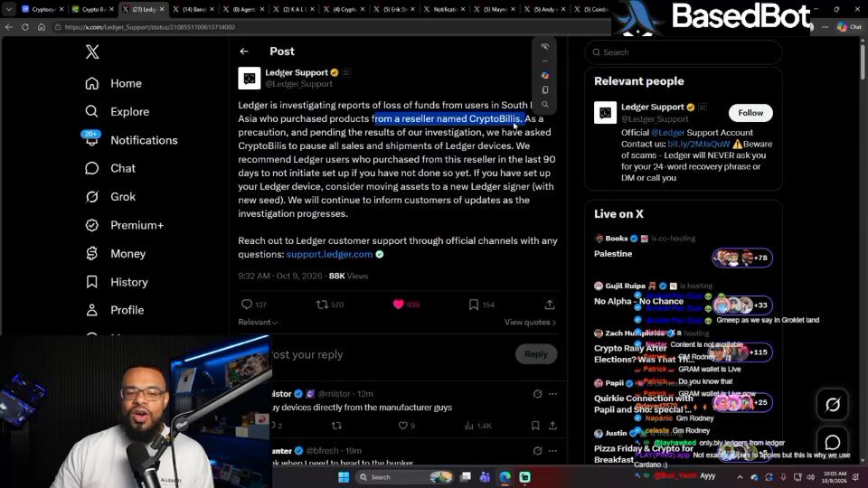
Task: Open Ledger Support avatar on the post
Action: pos(250,78)
